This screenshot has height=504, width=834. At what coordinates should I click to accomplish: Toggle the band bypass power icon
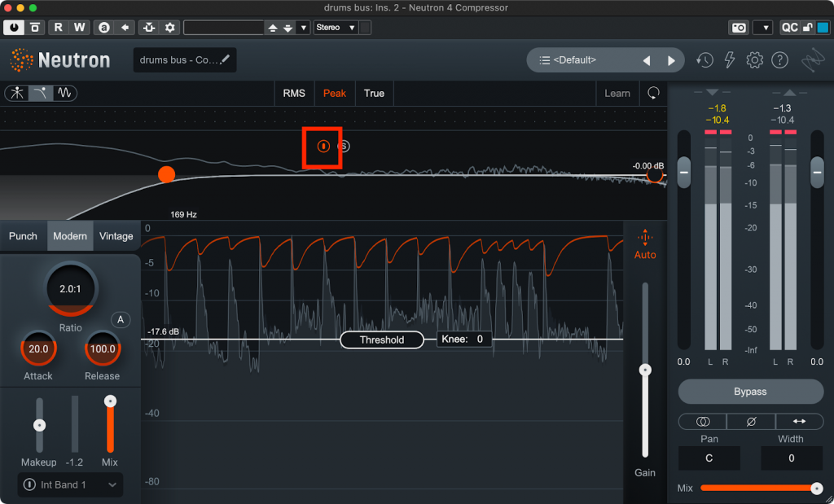(x=323, y=147)
